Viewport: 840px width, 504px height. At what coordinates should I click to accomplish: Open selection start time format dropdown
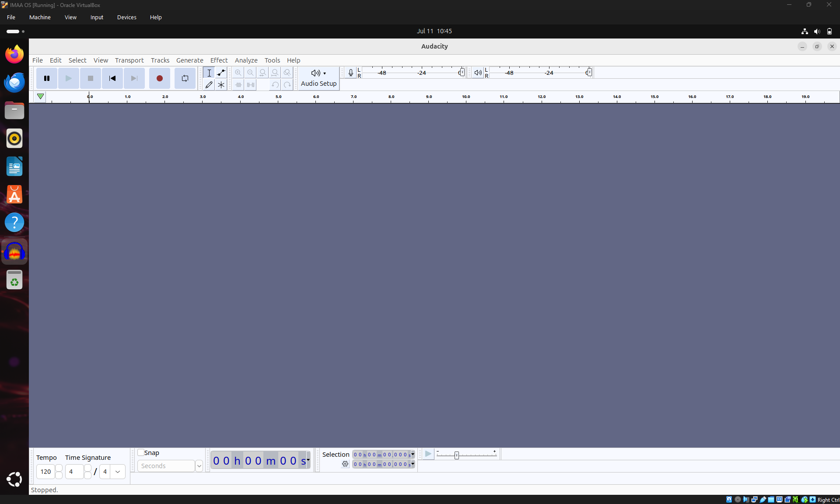[413, 454]
